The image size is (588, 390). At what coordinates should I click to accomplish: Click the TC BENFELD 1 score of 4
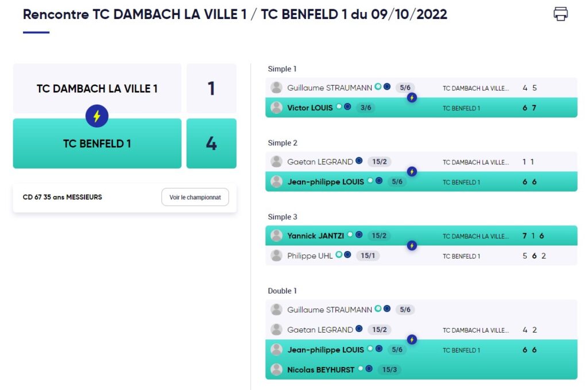[211, 144]
